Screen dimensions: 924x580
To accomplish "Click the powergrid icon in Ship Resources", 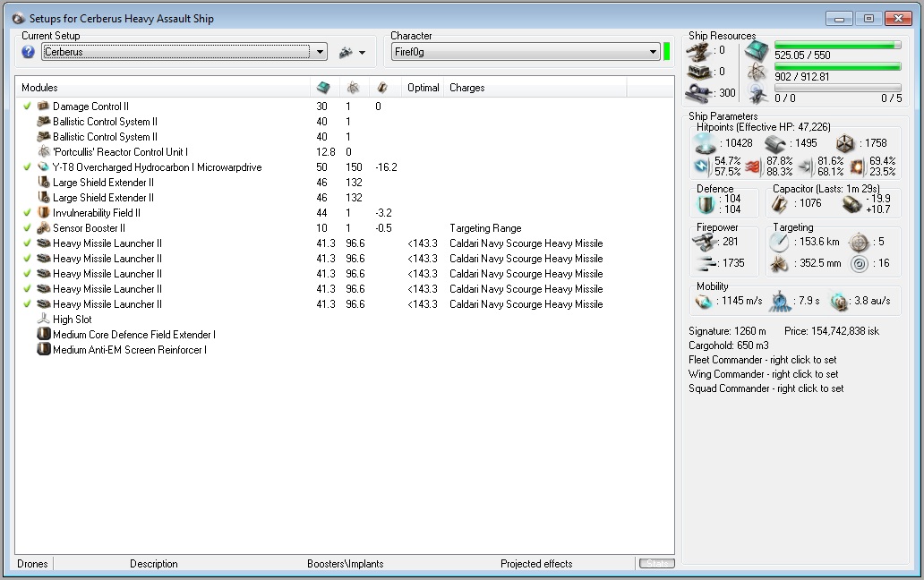I will coord(757,72).
